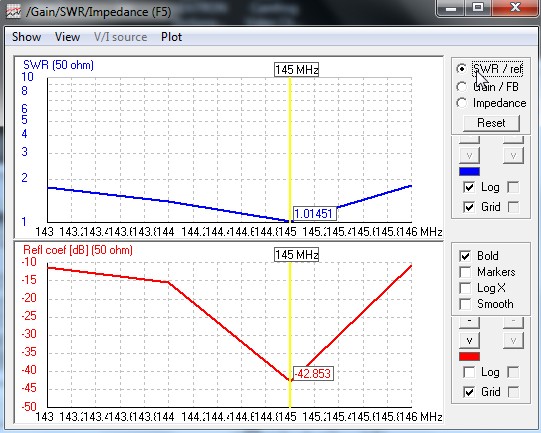Enable the Markers checkbox
The width and height of the screenshot is (541, 433).
tap(465, 272)
